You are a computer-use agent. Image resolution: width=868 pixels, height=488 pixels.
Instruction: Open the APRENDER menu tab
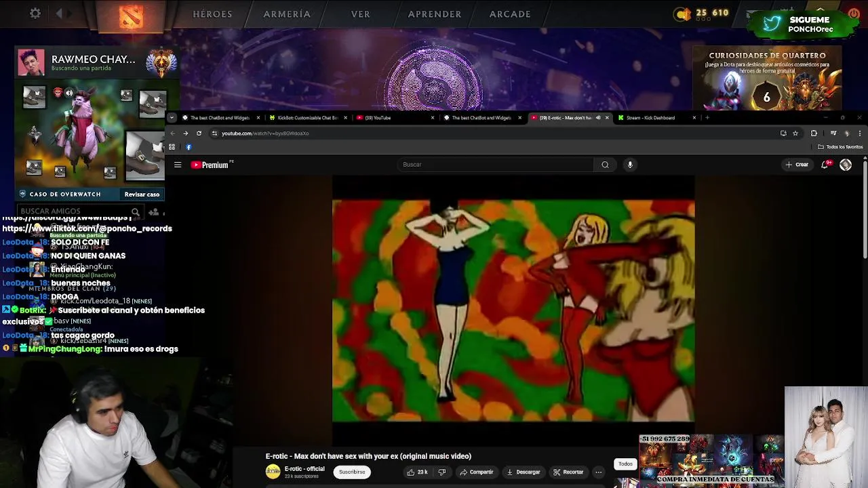coord(435,14)
